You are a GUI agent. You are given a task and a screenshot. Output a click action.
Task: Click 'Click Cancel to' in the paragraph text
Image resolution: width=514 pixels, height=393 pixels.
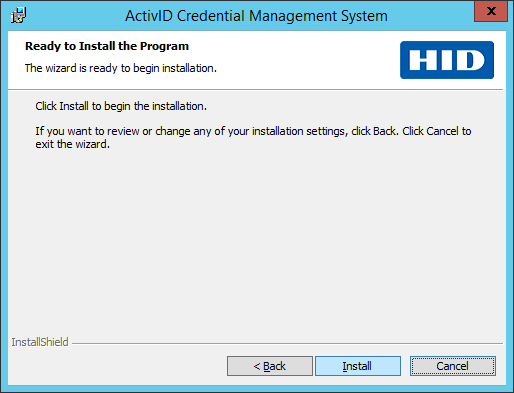tap(437, 131)
